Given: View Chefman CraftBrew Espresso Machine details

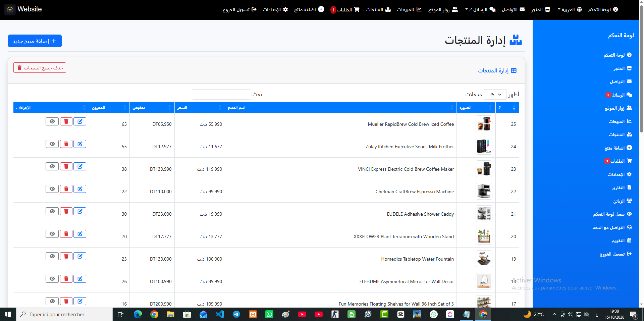Looking at the screenshot, I should click(52, 189).
